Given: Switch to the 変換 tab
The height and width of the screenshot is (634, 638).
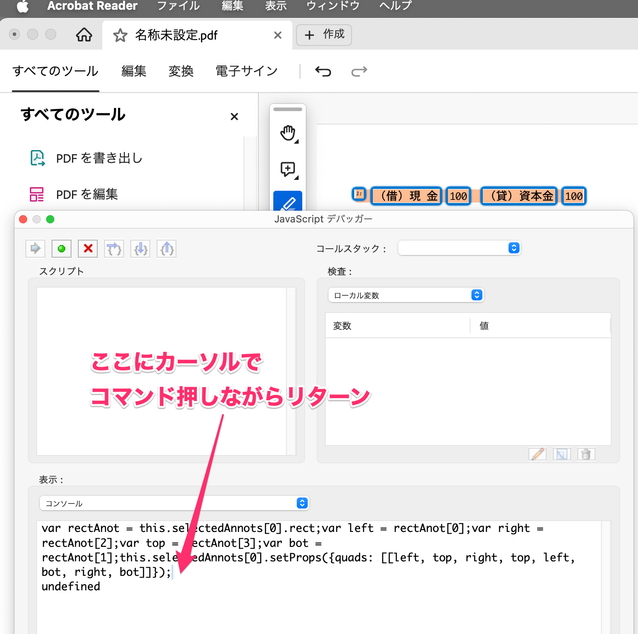Looking at the screenshot, I should point(181,71).
